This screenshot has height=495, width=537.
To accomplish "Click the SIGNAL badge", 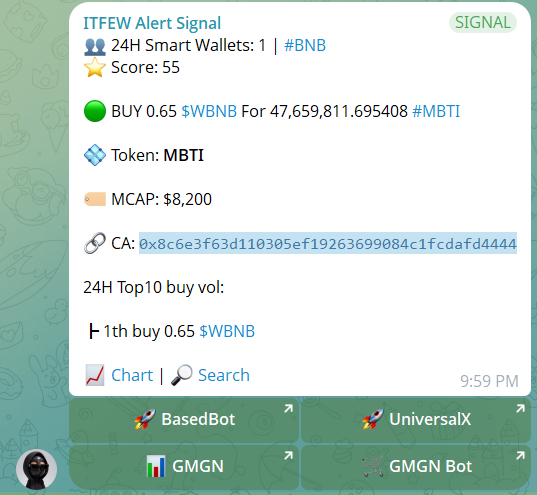I will (x=483, y=23).
